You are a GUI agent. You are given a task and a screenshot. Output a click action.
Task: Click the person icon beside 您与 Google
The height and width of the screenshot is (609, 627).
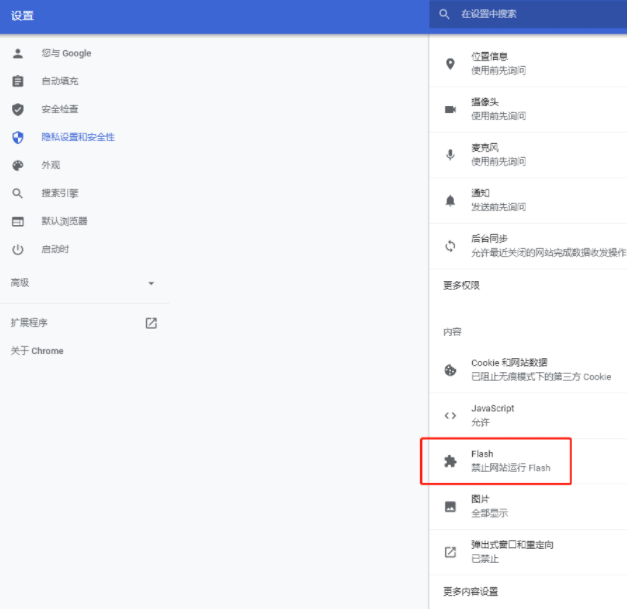point(18,53)
